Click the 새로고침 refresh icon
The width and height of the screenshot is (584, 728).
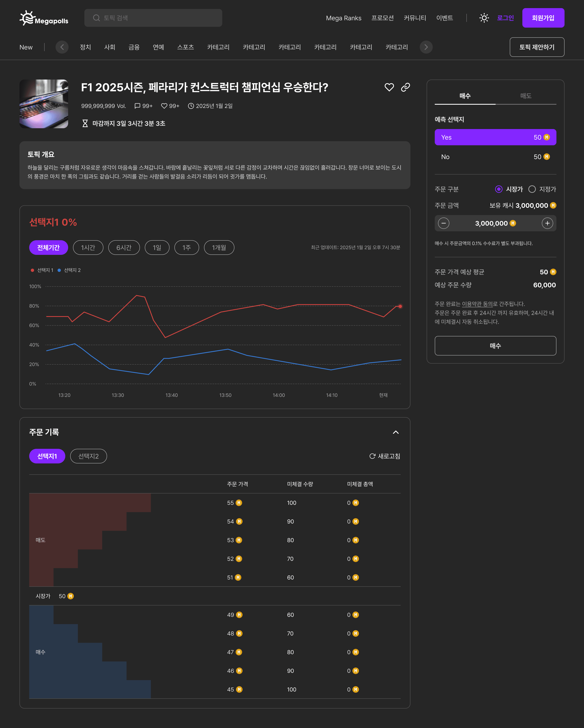(372, 456)
